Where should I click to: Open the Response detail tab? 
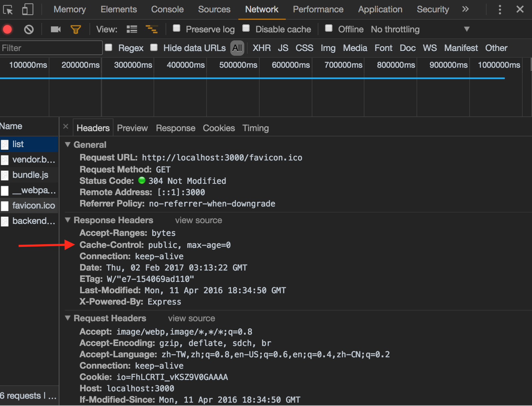[x=176, y=128]
